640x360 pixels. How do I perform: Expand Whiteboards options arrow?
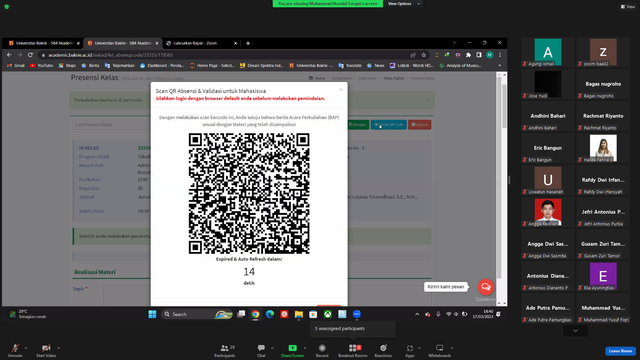tap(452, 348)
